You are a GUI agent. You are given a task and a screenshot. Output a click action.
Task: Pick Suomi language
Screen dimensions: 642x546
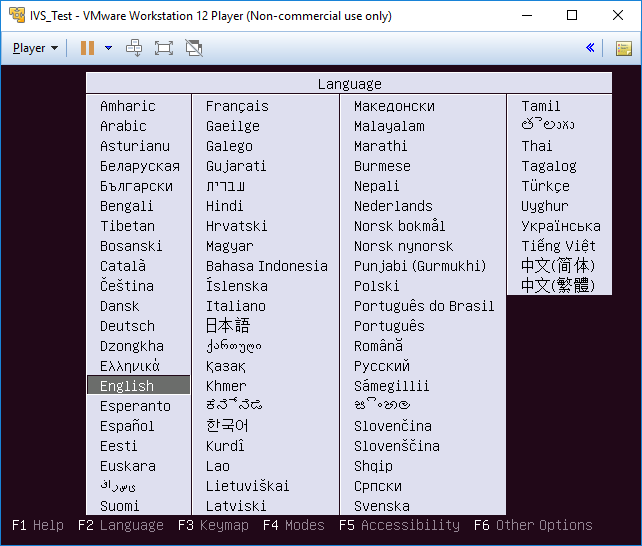coord(120,506)
